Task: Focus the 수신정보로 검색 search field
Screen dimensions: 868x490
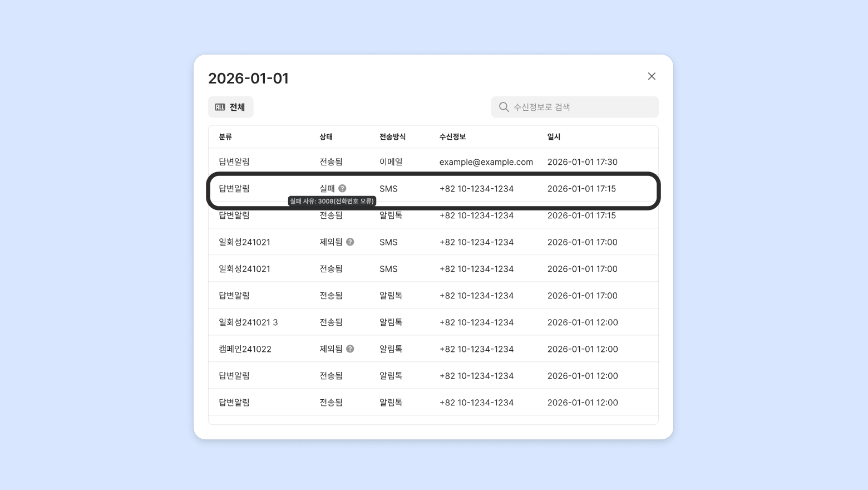Action: (x=581, y=107)
